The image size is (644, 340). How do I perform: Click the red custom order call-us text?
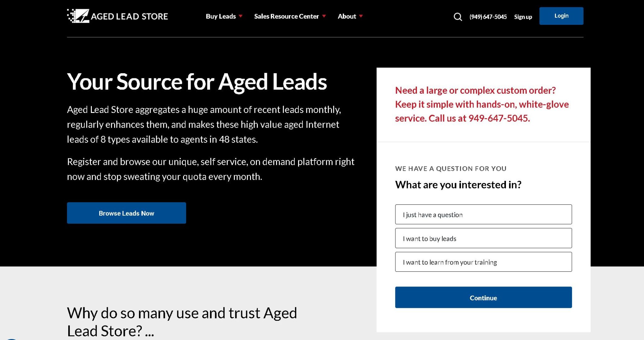point(481,104)
